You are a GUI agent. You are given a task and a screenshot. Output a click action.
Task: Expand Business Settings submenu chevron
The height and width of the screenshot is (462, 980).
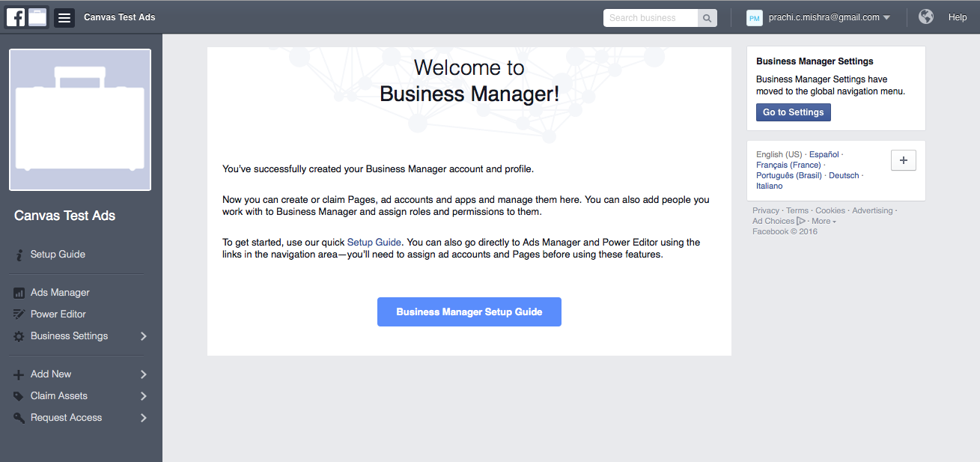coord(144,336)
